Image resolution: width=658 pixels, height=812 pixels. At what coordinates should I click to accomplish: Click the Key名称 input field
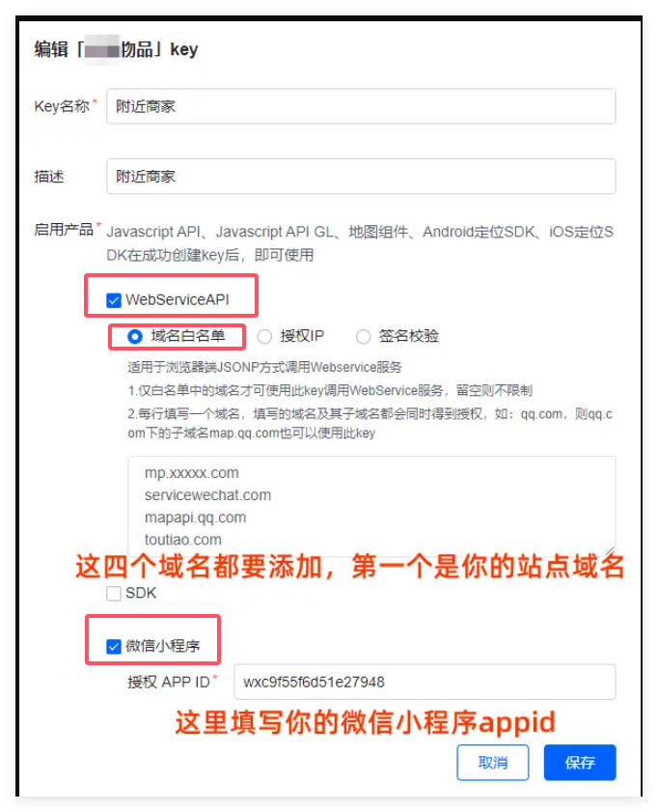point(361,106)
